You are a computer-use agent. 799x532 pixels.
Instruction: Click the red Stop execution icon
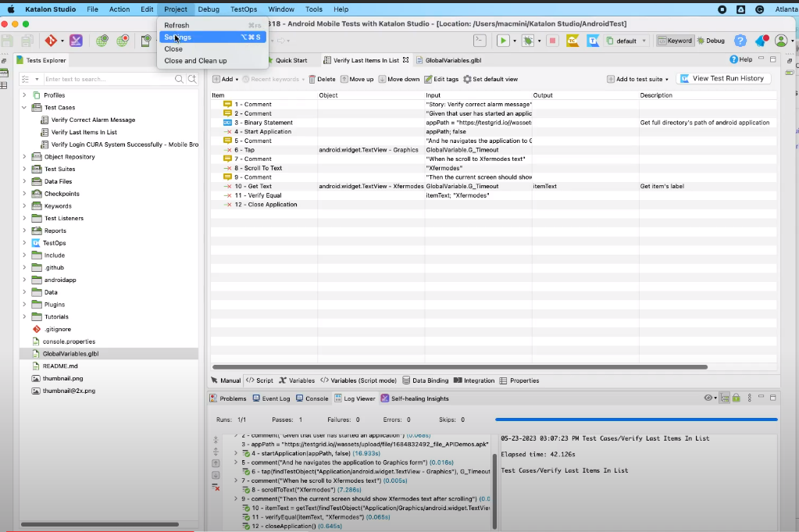click(x=552, y=41)
